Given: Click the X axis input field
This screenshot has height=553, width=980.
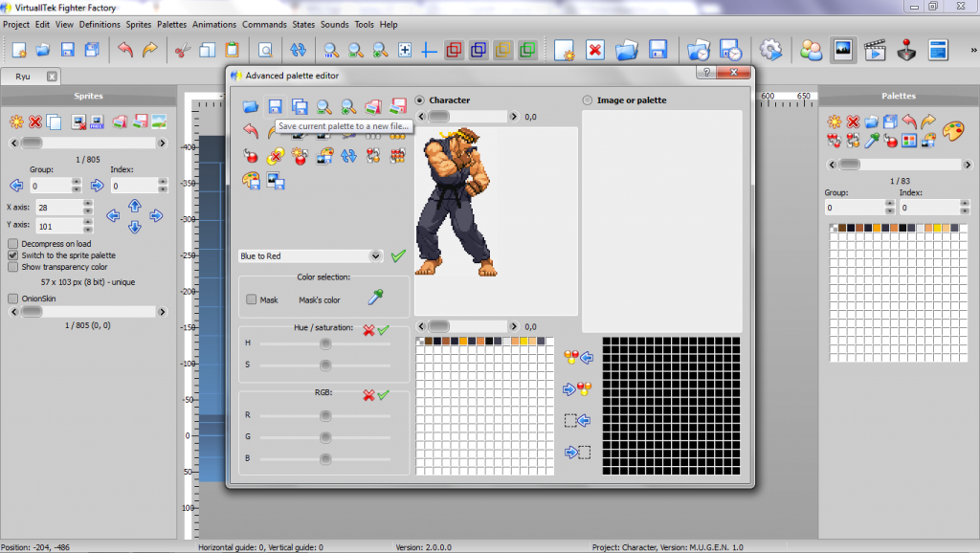Looking at the screenshot, I should (58, 207).
